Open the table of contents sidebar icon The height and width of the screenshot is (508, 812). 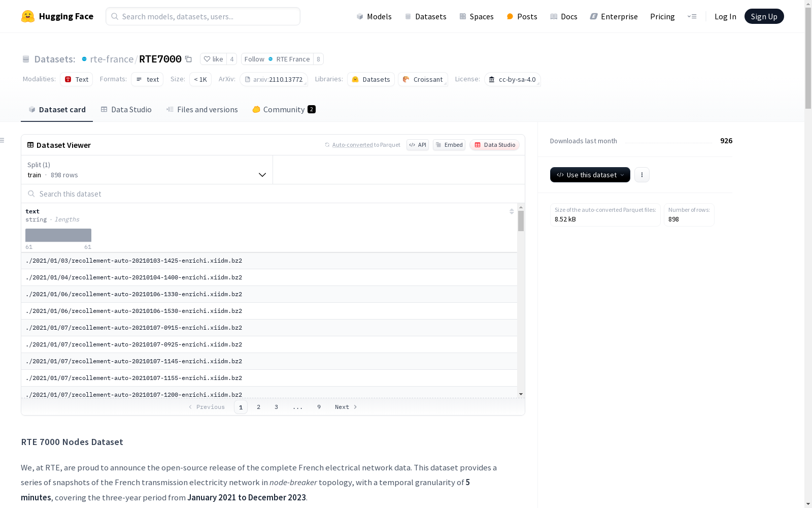tap(3, 140)
